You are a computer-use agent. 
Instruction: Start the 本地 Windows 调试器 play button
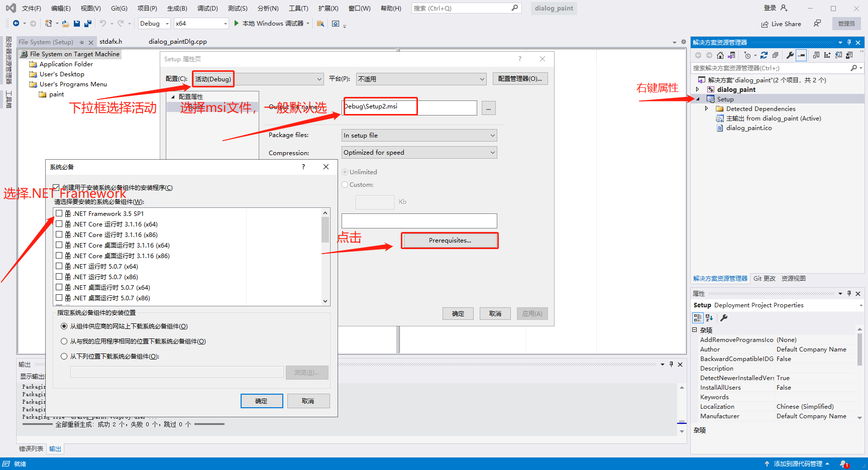[237, 24]
